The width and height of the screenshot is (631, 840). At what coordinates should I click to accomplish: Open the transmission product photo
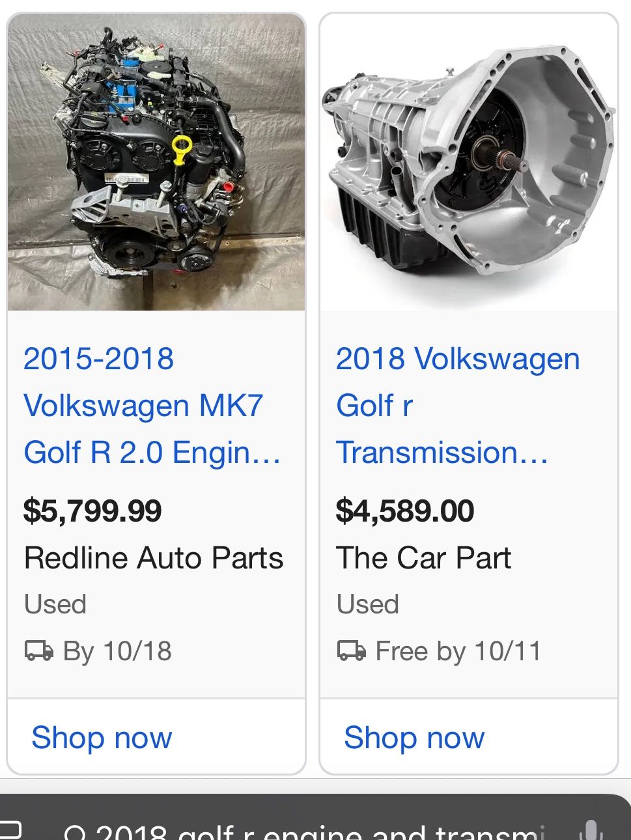tap(469, 163)
